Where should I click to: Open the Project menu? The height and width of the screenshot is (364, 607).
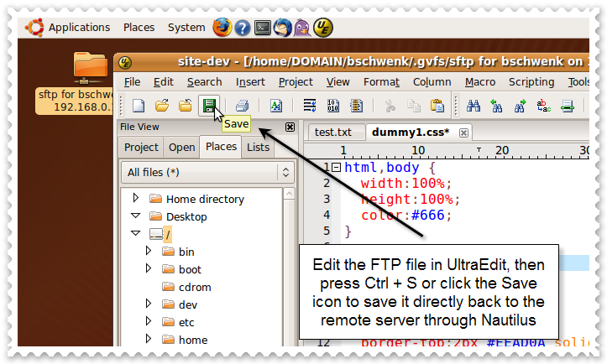pos(296,82)
